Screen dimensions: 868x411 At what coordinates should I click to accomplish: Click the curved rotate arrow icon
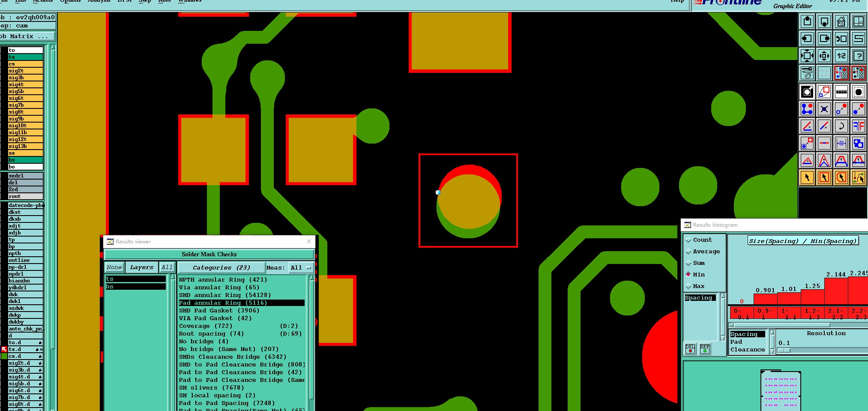click(841, 126)
